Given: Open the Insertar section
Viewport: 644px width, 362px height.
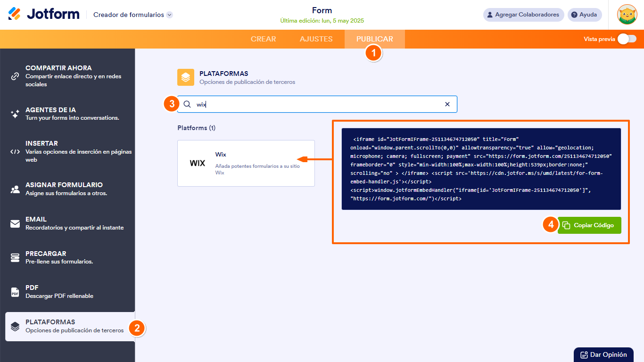Looking at the screenshot, I should click(67, 151).
